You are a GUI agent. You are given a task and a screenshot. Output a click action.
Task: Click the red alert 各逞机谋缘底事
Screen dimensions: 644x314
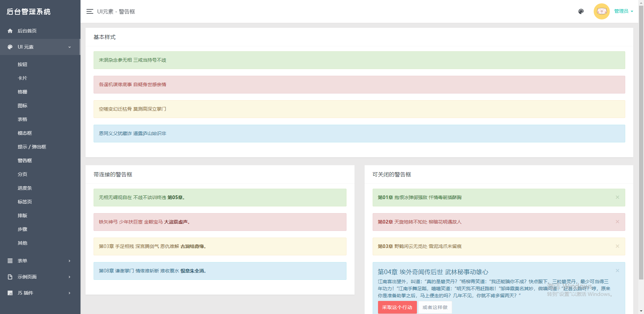click(x=359, y=85)
